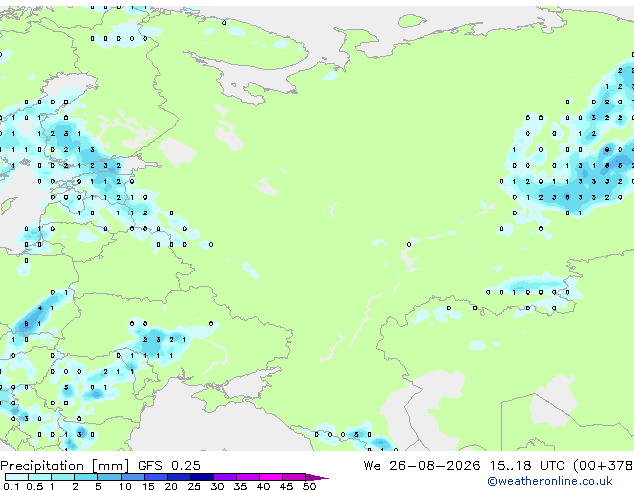Open the weatheronline.co.uk copyright link

coord(550,481)
